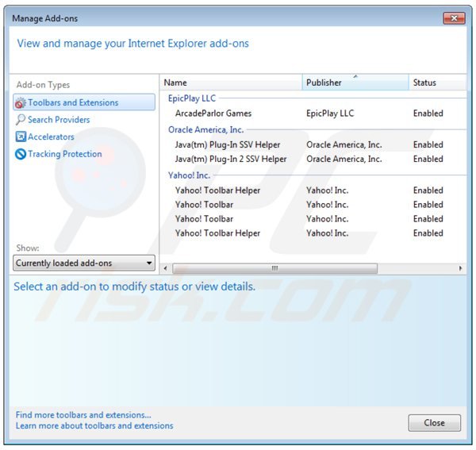Click the Search Providers magnifier icon
Image resolution: width=476 pixels, height=450 pixels.
click(x=21, y=120)
